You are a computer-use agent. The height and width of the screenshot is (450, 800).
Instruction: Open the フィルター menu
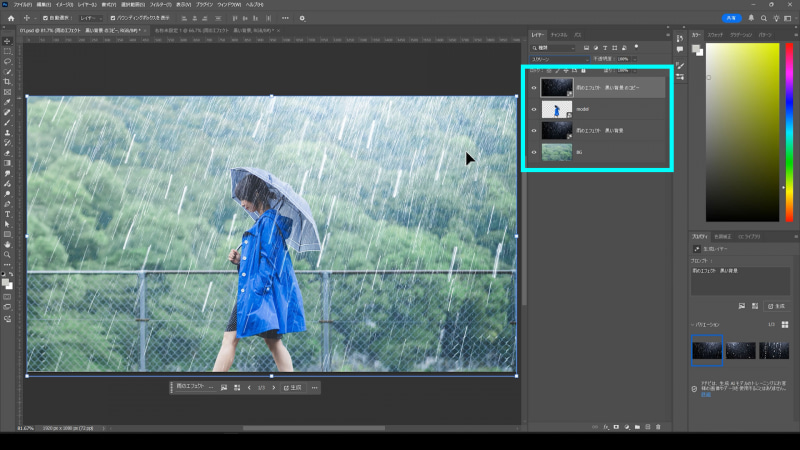(x=161, y=5)
